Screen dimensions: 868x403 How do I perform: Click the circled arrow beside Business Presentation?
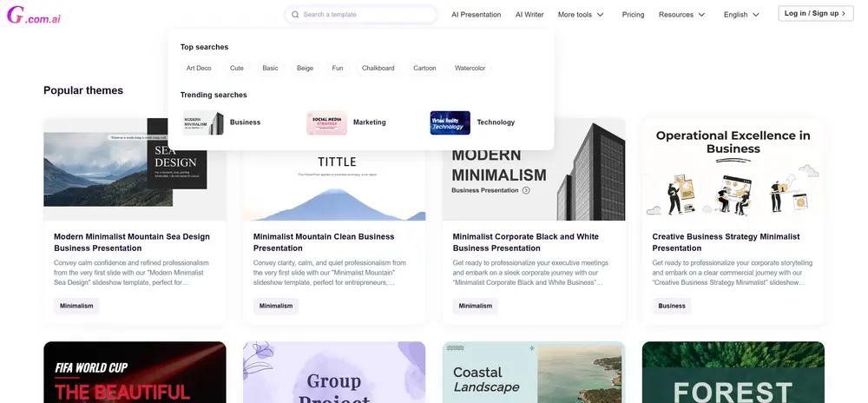coord(526,190)
